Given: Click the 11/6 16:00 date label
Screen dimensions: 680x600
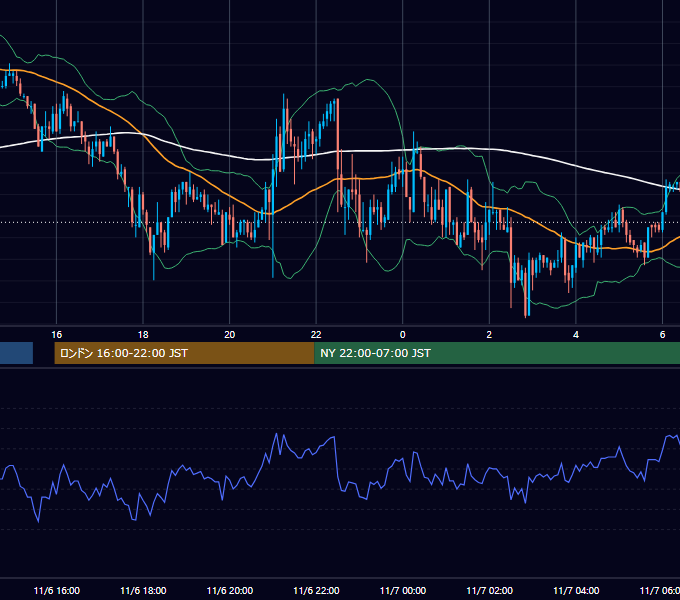Looking at the screenshot, I should coord(56,590).
